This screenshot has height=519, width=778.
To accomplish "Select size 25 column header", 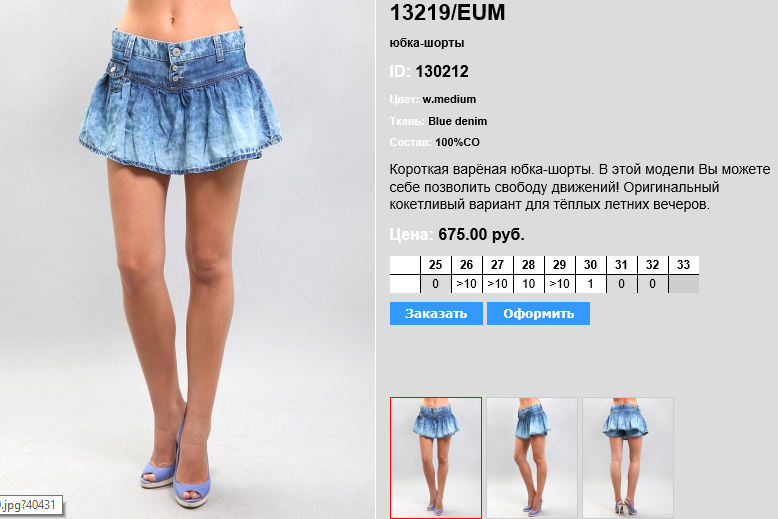I will tap(436, 265).
